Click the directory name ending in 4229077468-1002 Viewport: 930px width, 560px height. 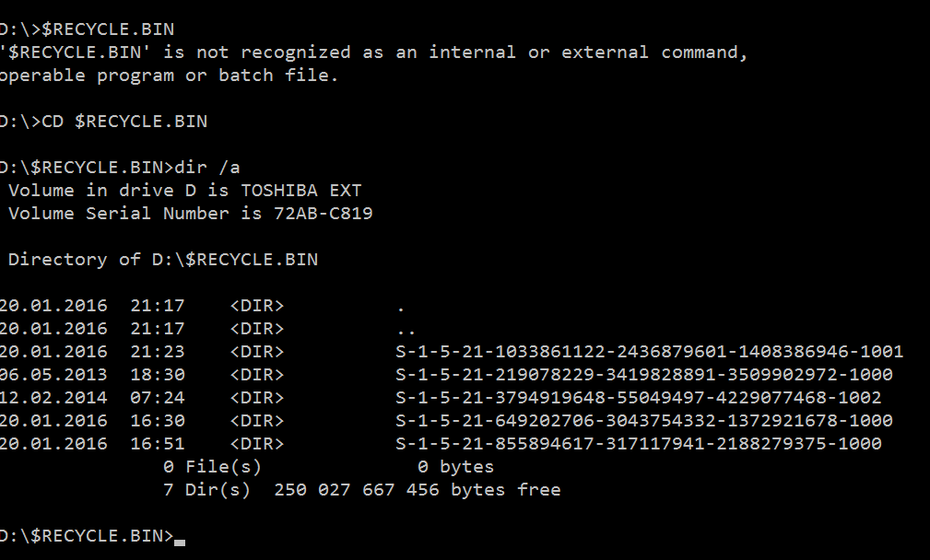click(638, 398)
